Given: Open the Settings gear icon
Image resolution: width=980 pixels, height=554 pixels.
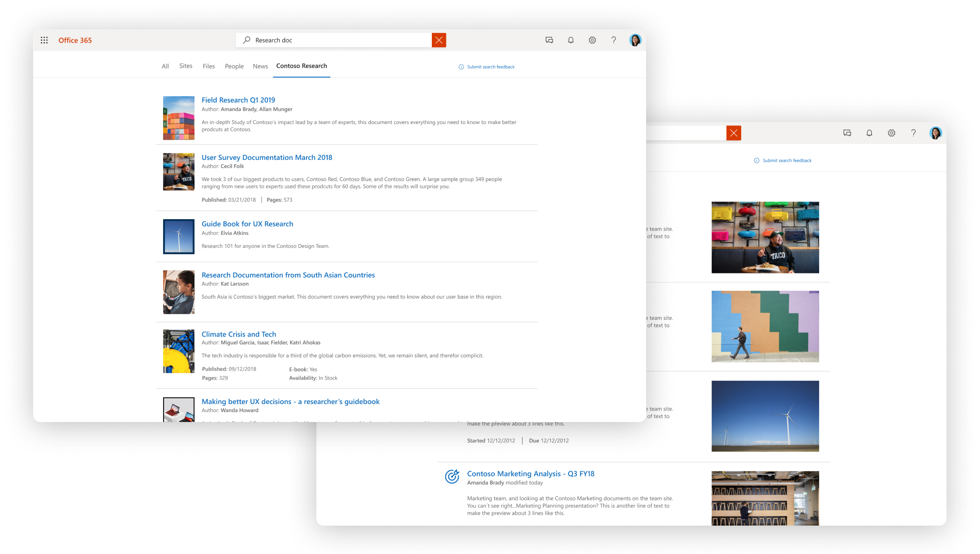Looking at the screenshot, I should pyautogui.click(x=592, y=40).
